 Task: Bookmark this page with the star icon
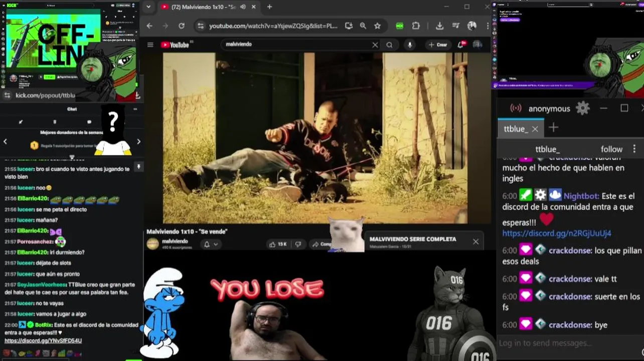click(377, 26)
